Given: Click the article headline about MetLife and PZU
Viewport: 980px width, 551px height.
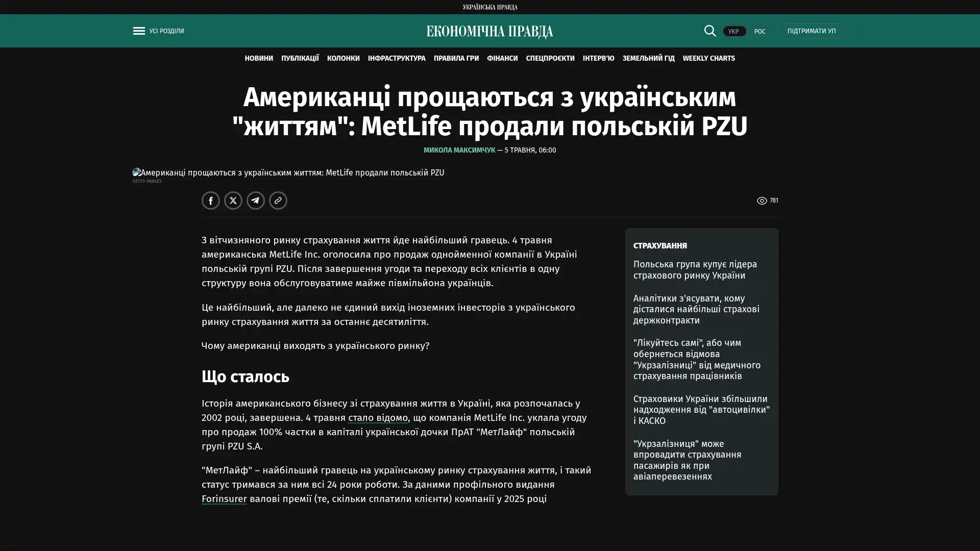Looking at the screenshot, I should pyautogui.click(x=490, y=112).
